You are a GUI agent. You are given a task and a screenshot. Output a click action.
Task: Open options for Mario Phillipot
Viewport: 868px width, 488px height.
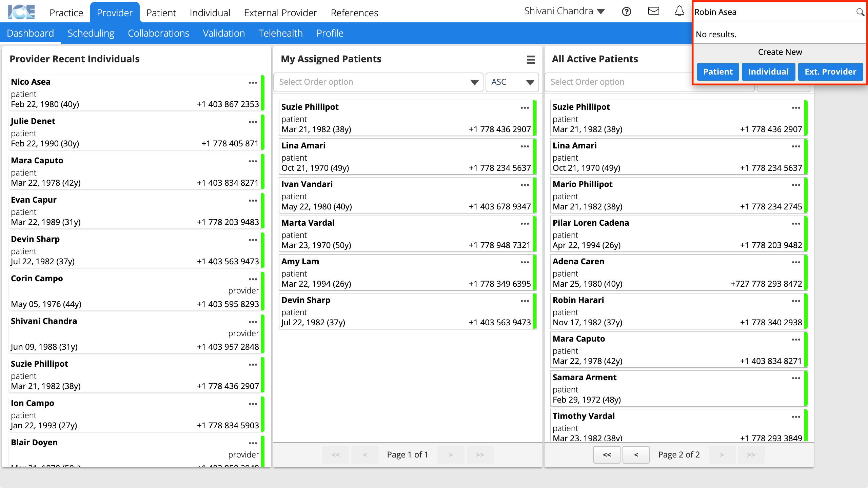pyautogui.click(x=796, y=185)
